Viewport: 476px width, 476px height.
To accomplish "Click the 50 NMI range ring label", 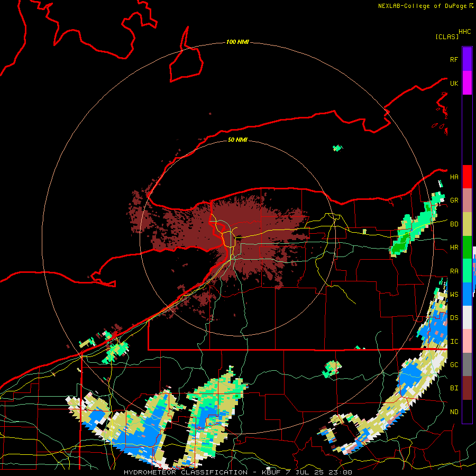I will point(237,140).
